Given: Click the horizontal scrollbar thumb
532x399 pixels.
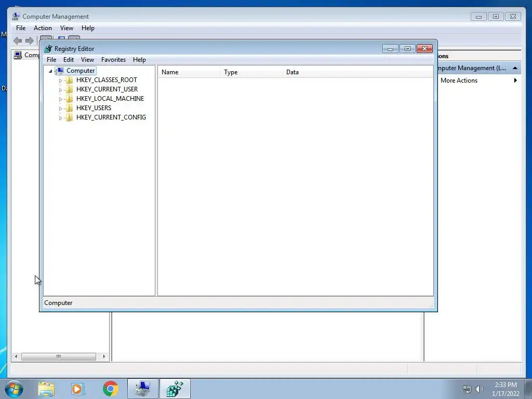Looking at the screenshot, I should 58,356.
